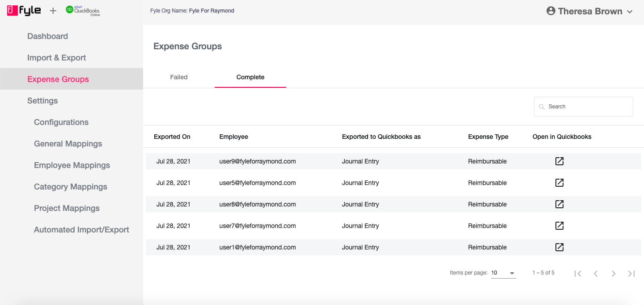Viewport: 644px width, 305px height.
Task: Open user5 export in QuickBooks icon
Action: point(559,183)
